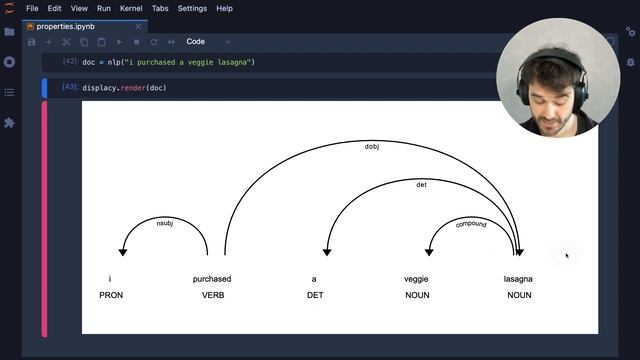Click the 'dobj' arc label
Viewport: 640px width, 360px height.
coord(372,147)
